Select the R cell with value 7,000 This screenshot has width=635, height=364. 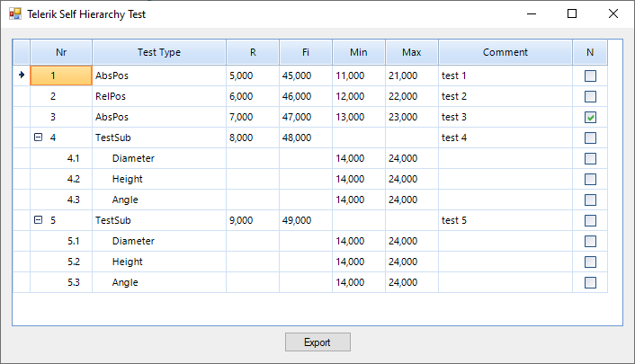pos(241,118)
